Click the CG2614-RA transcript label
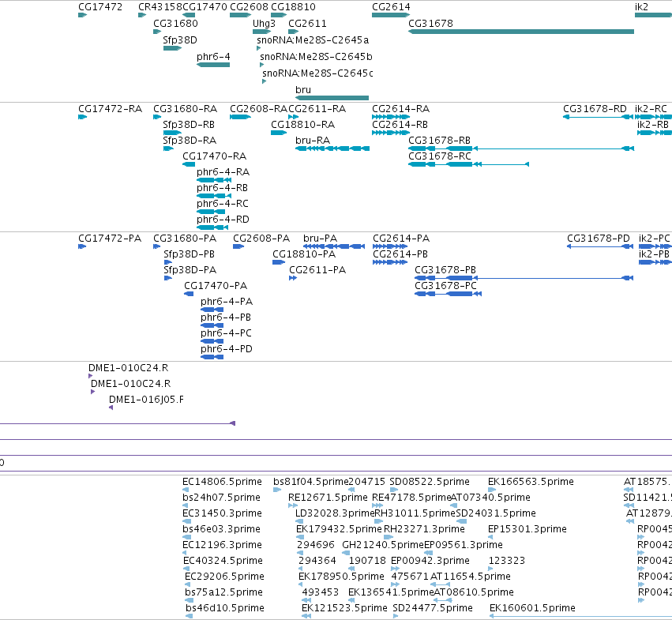Viewport: 672px width, 620px height. click(x=400, y=109)
